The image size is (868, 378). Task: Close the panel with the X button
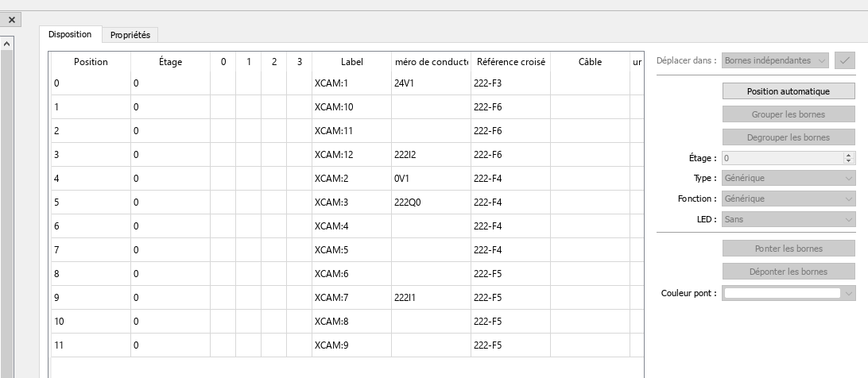click(11, 19)
